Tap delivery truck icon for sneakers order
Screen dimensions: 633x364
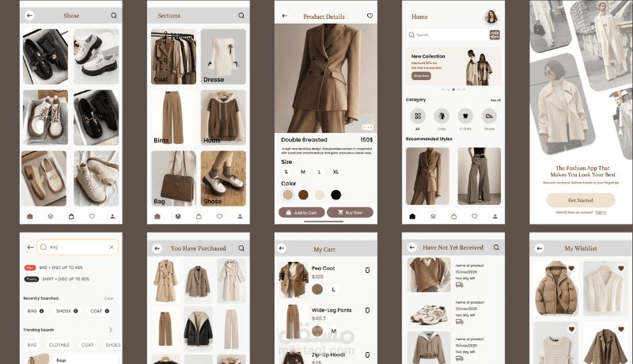(460, 321)
